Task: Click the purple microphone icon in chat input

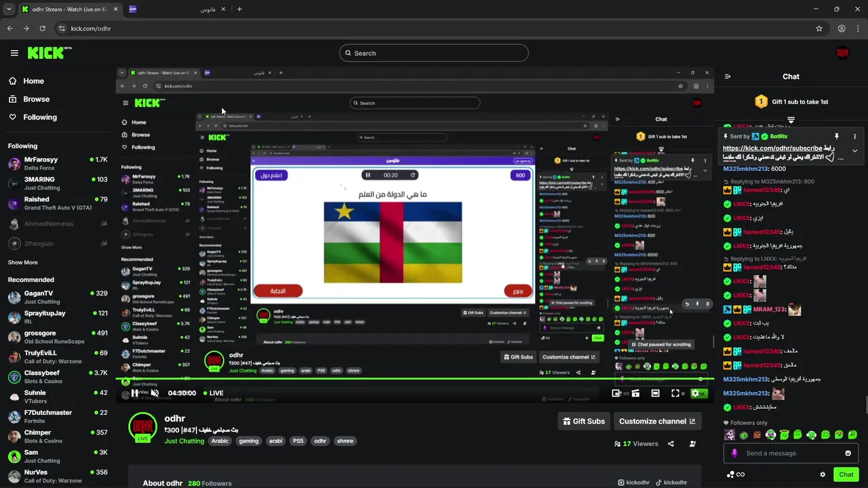Action: [x=734, y=453]
